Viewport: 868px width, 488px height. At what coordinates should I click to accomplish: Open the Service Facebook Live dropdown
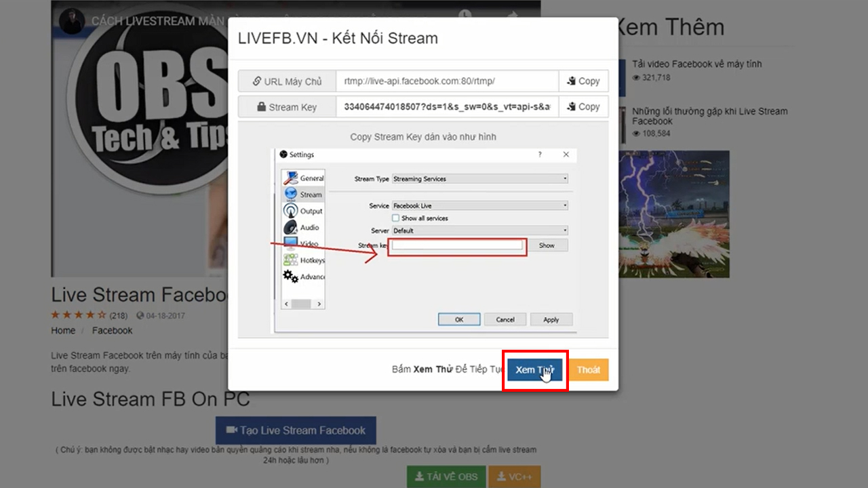(x=479, y=205)
